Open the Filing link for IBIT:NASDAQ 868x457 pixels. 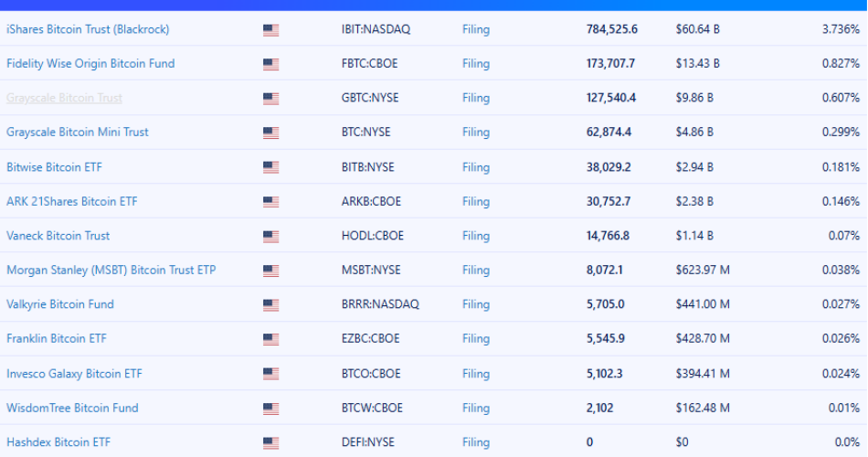[x=476, y=29]
